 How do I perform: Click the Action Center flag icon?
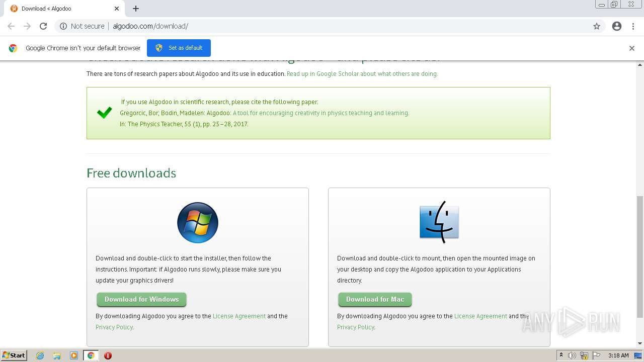pos(596,355)
